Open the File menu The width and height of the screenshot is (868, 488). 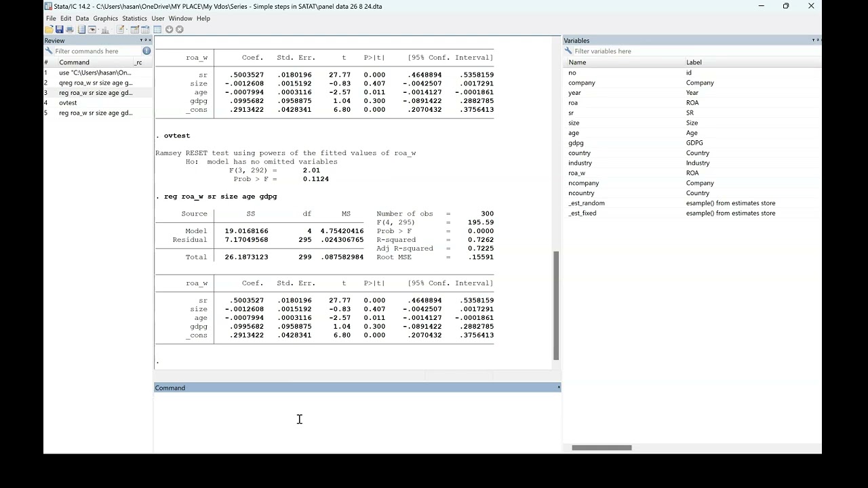click(51, 18)
